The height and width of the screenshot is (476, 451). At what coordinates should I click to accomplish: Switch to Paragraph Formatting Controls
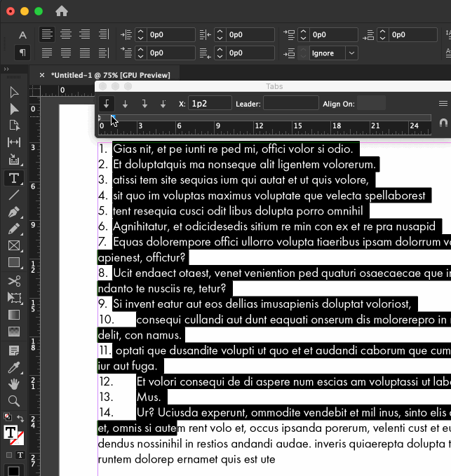click(x=22, y=53)
